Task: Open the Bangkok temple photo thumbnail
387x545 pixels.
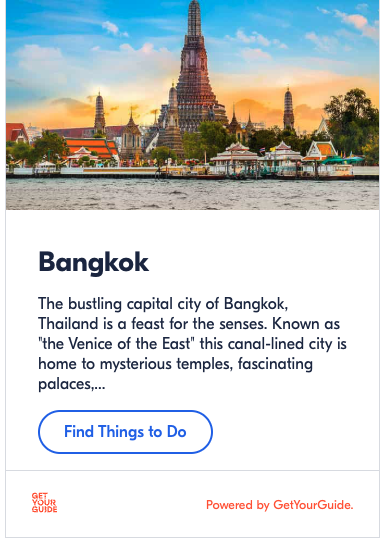Action: pos(192,105)
